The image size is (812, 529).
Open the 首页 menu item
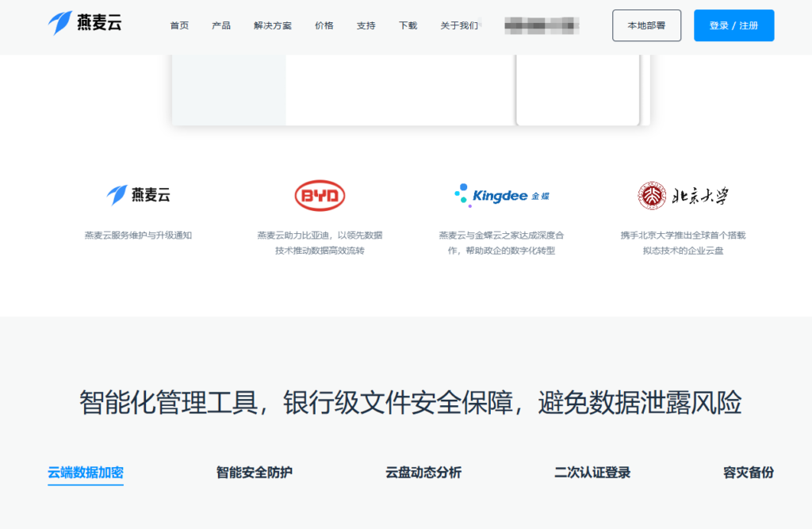pos(179,25)
